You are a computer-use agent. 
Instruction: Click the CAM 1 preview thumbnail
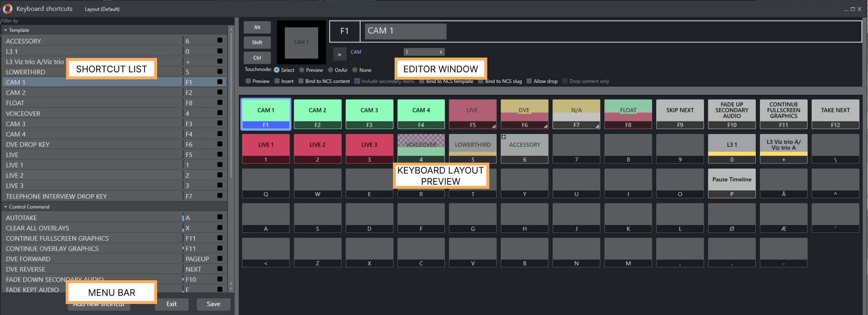click(301, 42)
